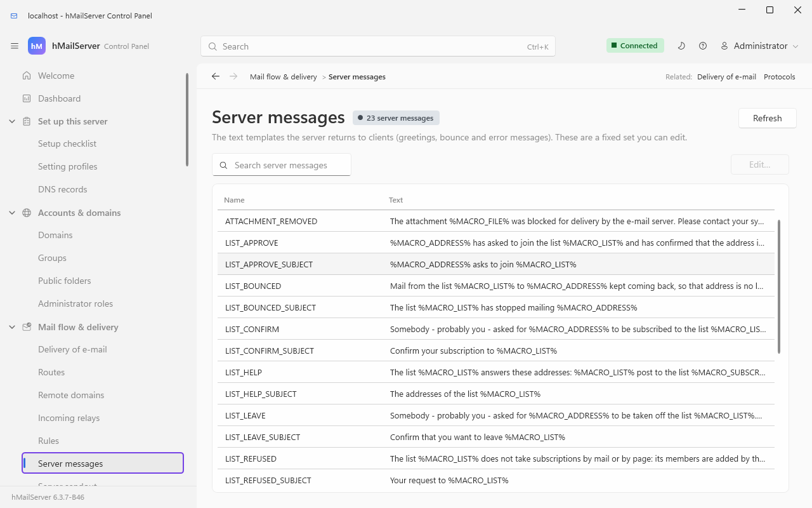Click the Refresh button
This screenshot has width=812, height=508.
(x=768, y=118)
